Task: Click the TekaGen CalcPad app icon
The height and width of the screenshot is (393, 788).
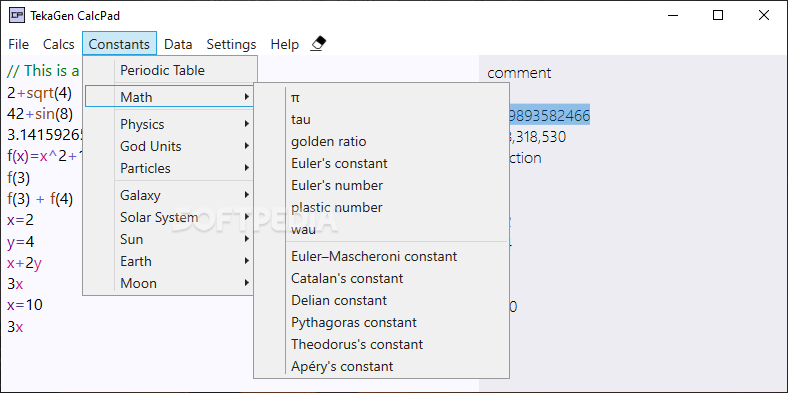Action: (x=17, y=16)
